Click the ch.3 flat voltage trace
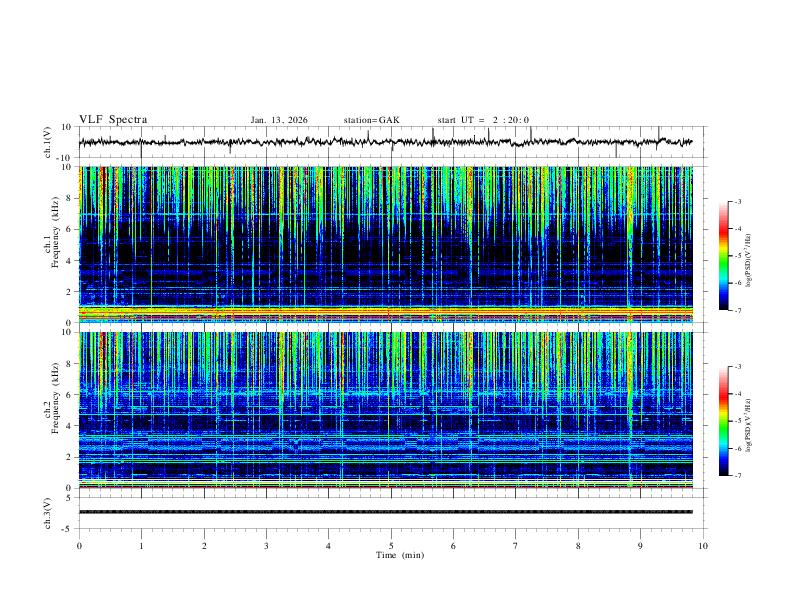 385,512
